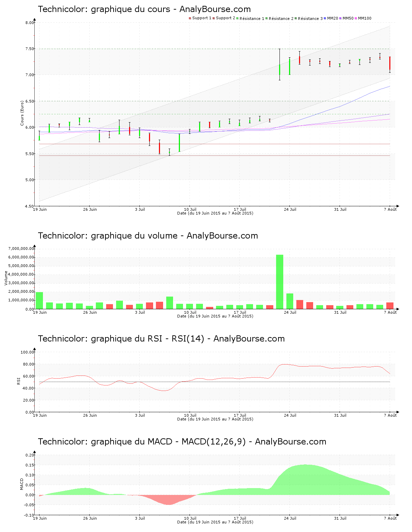Viewport: 412px width, 532px height.
Task: Click the first volume bar at 19 Juin
Action: tap(39, 301)
